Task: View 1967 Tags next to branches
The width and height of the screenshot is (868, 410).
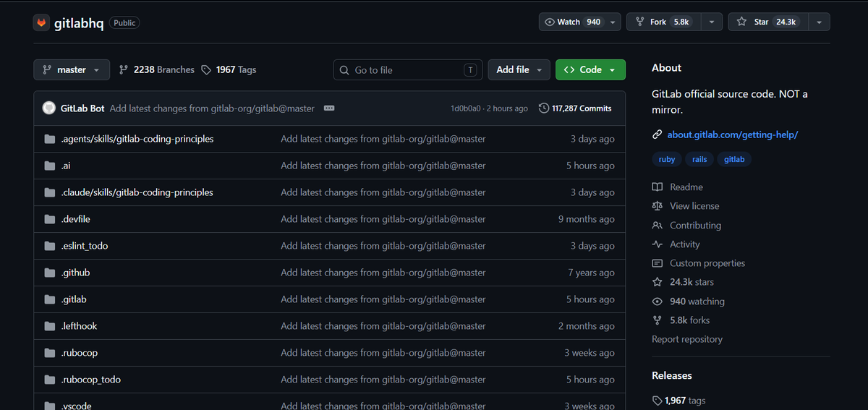Action: tap(229, 69)
